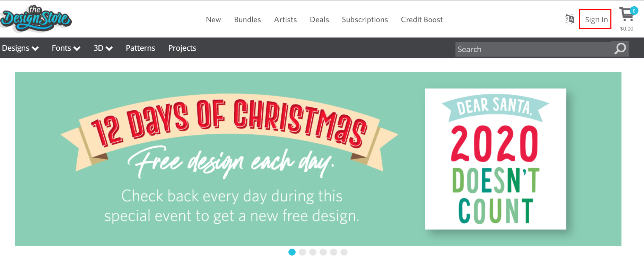Open the Projects page

[x=182, y=48]
